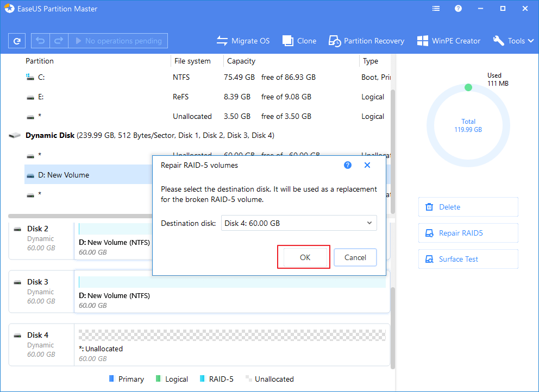Screen dimensions: 539x392
Task: Run Surface Test on the volume
Action: click(x=468, y=259)
